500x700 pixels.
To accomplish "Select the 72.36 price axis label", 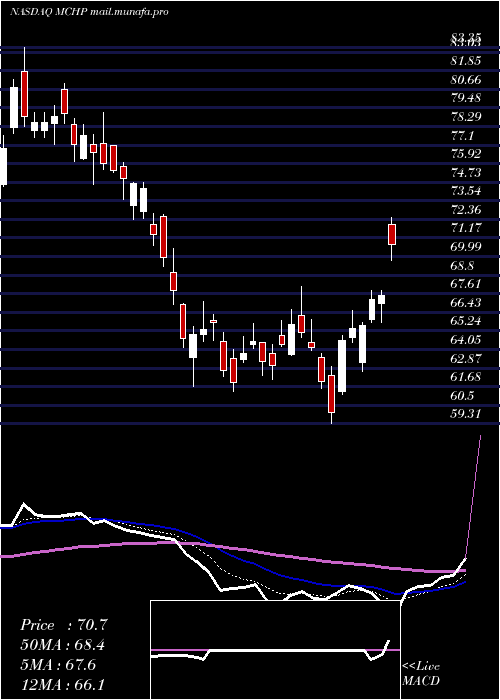I will tap(465, 210).
